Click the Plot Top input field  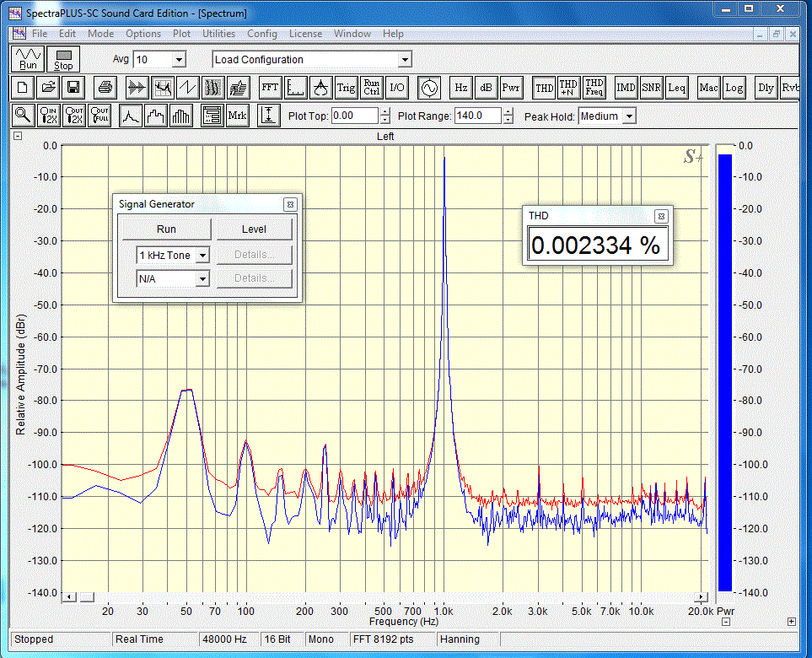click(355, 116)
